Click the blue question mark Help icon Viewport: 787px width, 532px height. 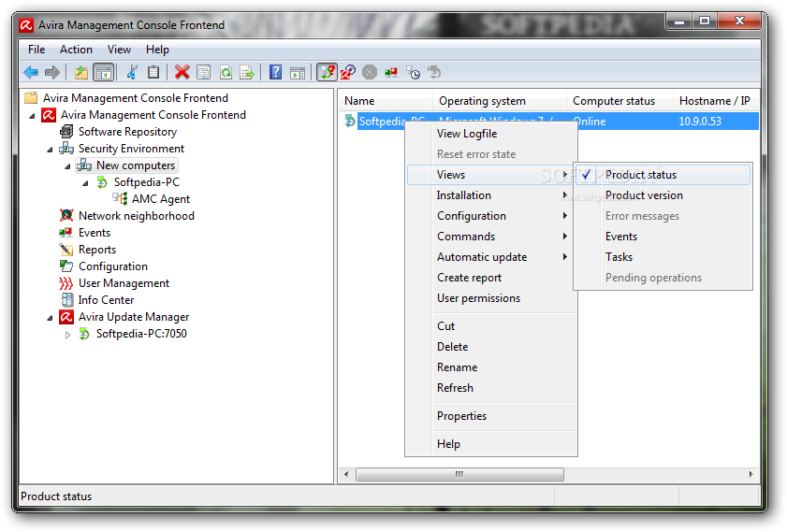[x=275, y=72]
